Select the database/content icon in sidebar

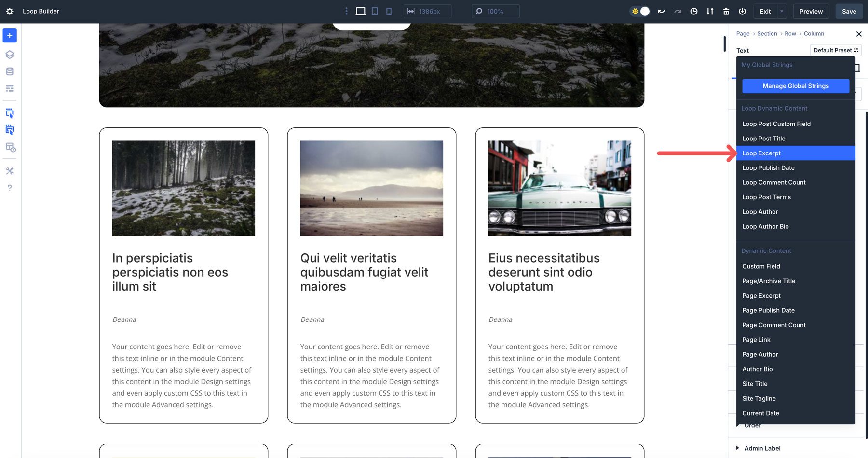(x=9, y=71)
